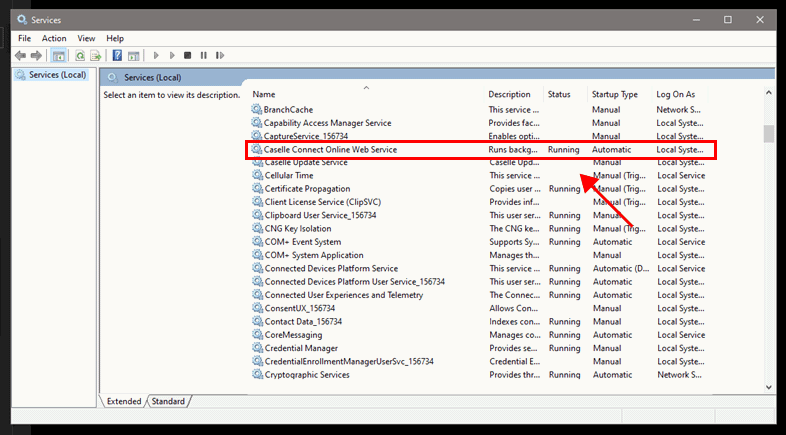Click the vertical scrollbar down arrow
Viewport: 786px width, 435px height.
point(768,387)
